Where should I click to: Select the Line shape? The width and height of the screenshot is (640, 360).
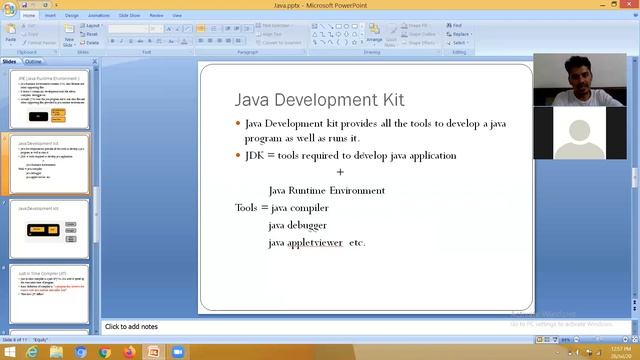pos(322,27)
